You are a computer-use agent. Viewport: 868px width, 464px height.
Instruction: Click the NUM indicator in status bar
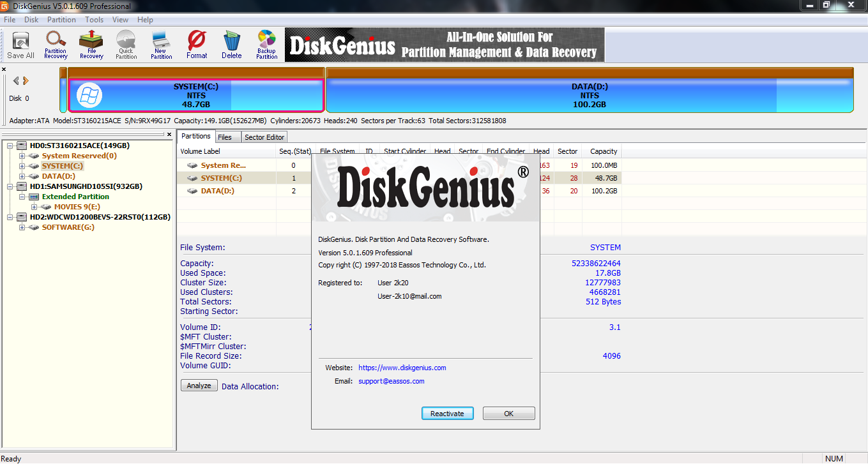[834, 459]
